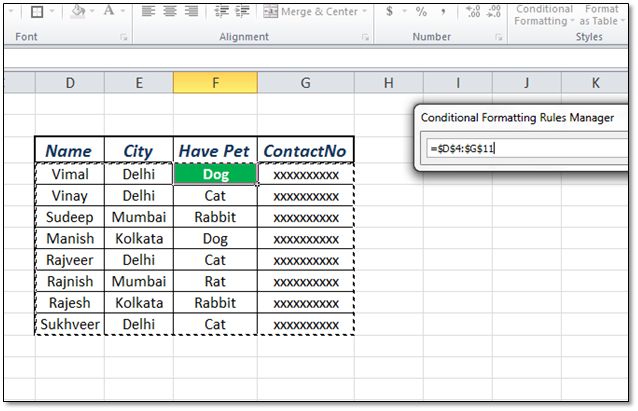Click the Rat cell in Rajnish's row
The width and height of the screenshot is (638, 411).
coord(216,281)
